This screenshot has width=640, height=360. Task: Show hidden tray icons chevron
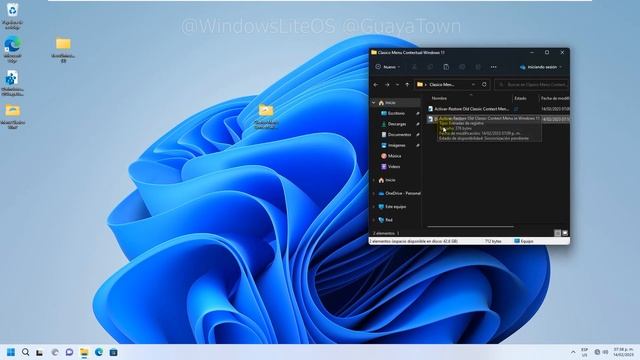[573, 352]
